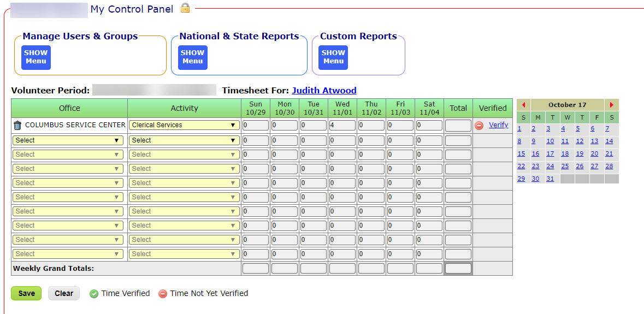Click the red not-verified icon in first row
The width and height of the screenshot is (644, 314).
pyautogui.click(x=478, y=125)
